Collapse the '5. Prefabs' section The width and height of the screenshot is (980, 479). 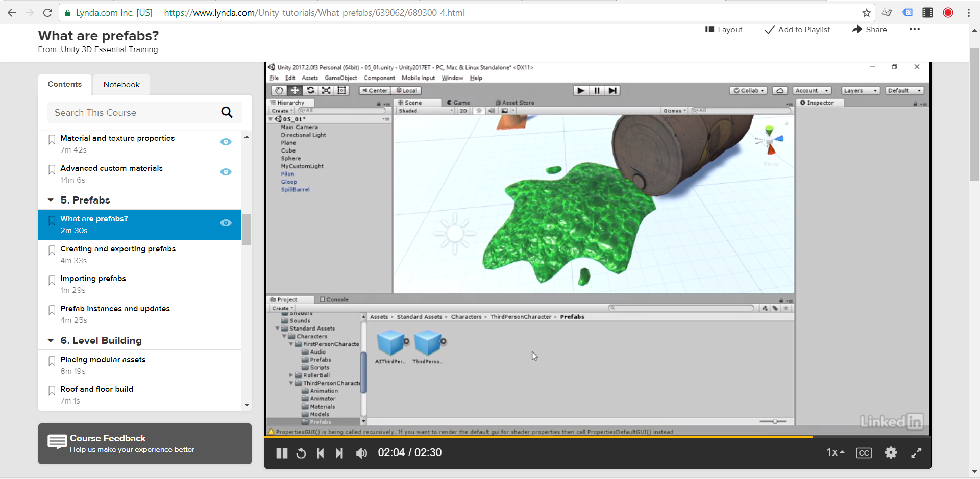tap(51, 200)
